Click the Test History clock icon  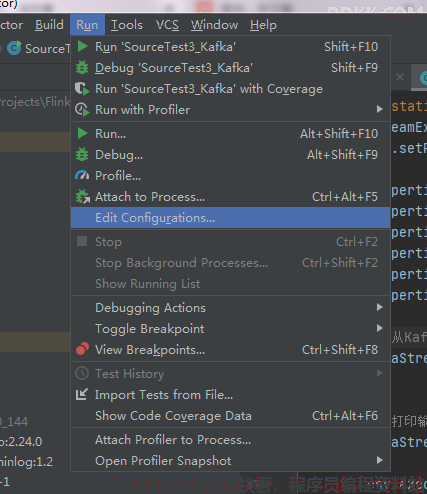click(82, 373)
